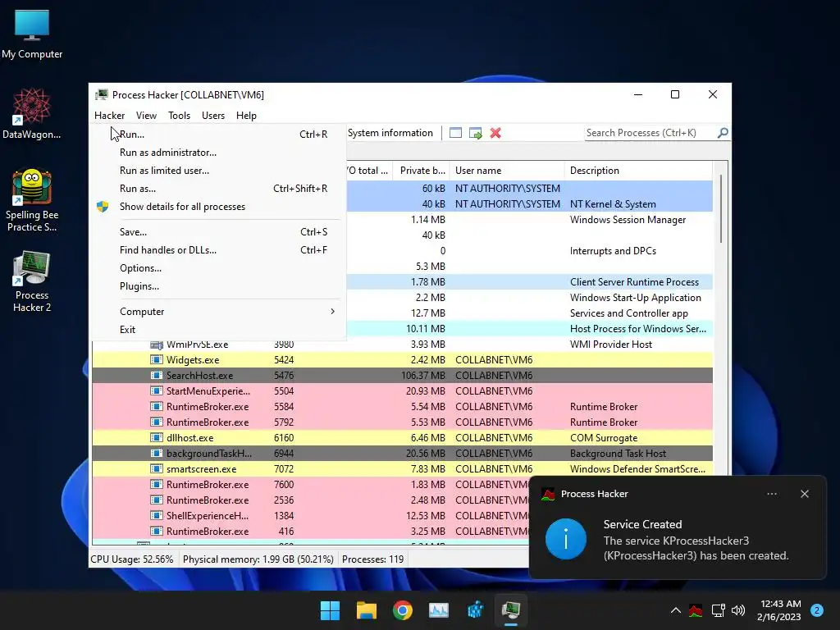Click the find window and thread icon
Image resolution: width=840 pixels, height=630 pixels.
[x=475, y=133]
